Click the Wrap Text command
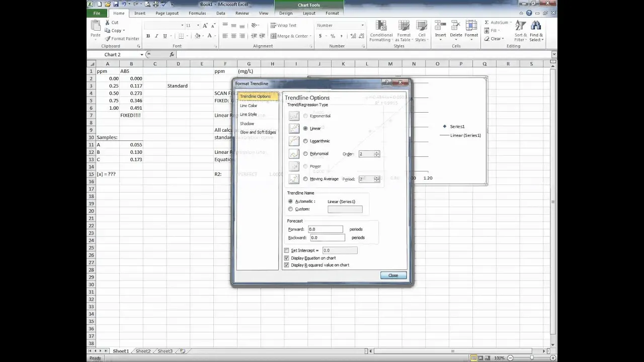 (x=283, y=25)
